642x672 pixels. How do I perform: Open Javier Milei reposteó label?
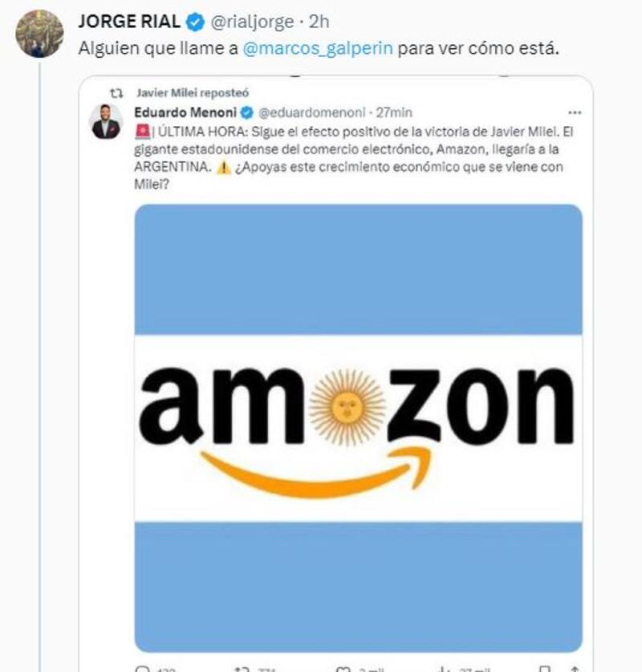(193, 92)
